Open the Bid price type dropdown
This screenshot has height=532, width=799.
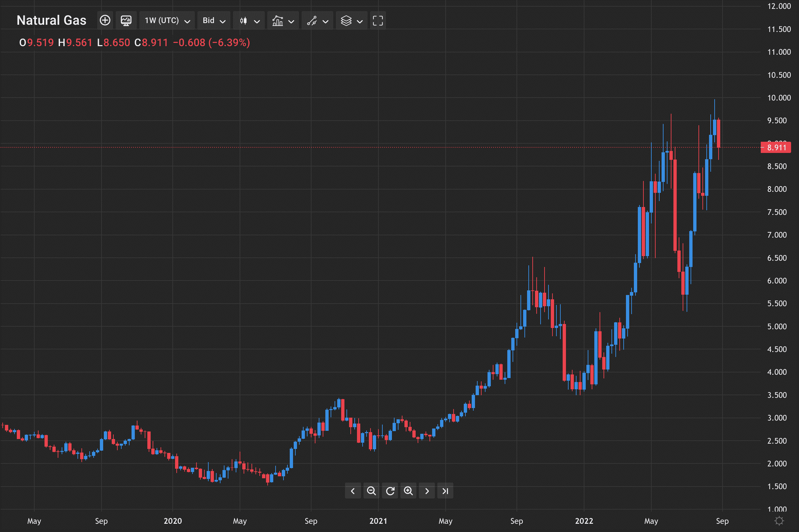[x=214, y=20]
